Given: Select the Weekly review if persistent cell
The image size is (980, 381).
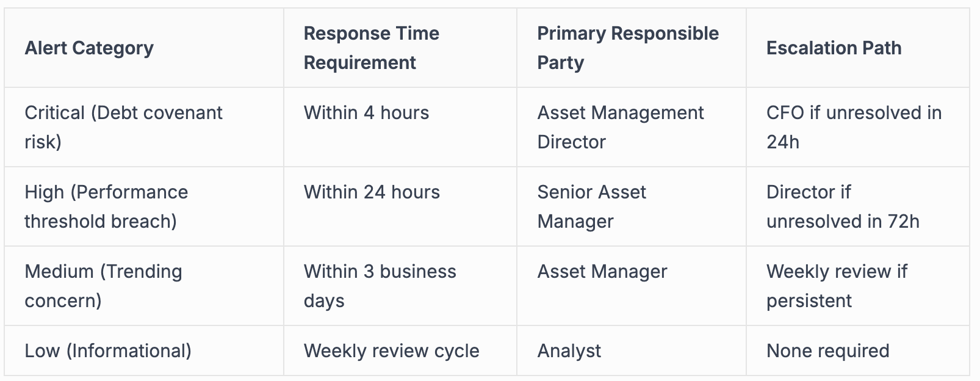Looking at the screenshot, I should pyautogui.click(x=837, y=286).
